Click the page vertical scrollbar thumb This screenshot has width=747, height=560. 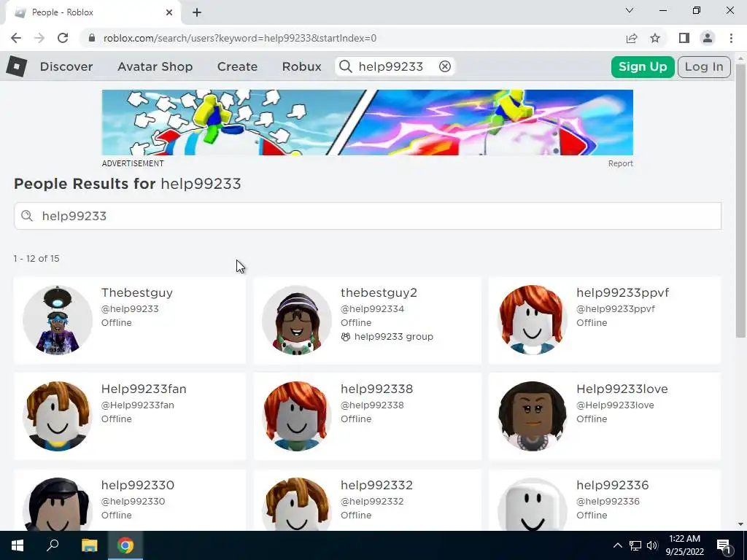coord(741,200)
